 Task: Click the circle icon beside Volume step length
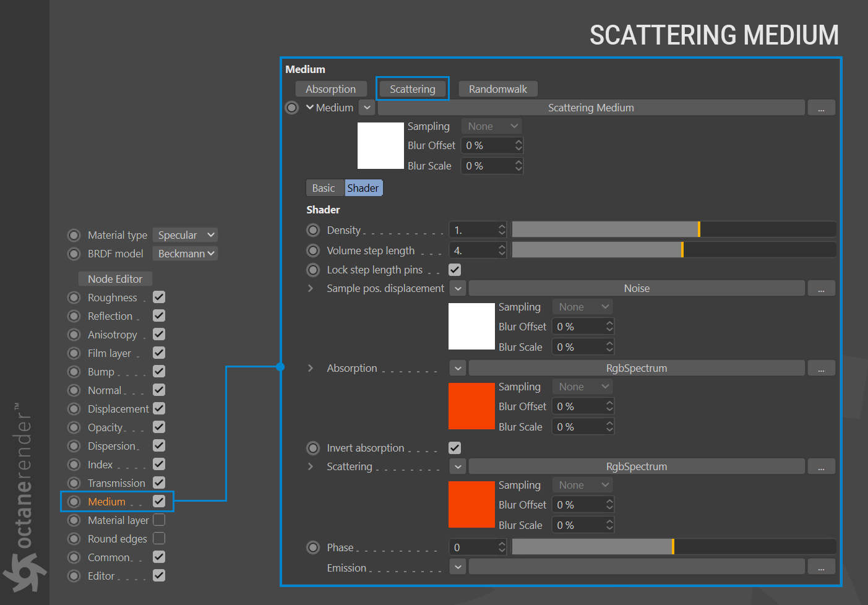pos(313,251)
